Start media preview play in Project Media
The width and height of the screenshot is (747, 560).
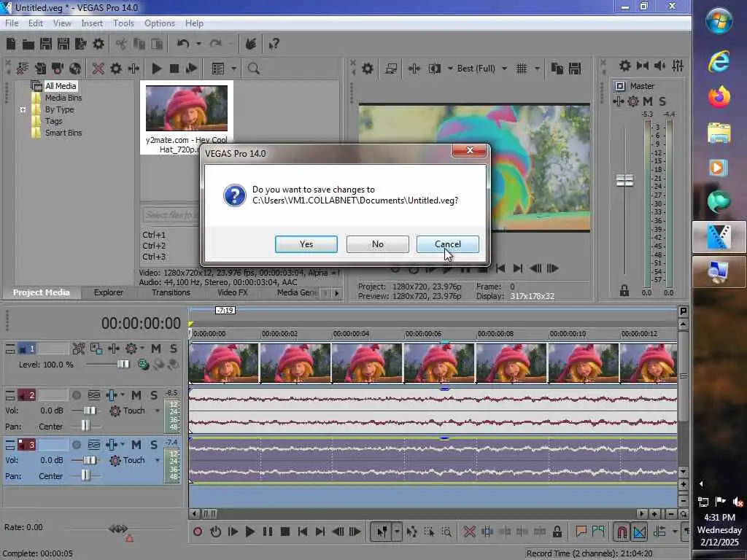click(156, 69)
